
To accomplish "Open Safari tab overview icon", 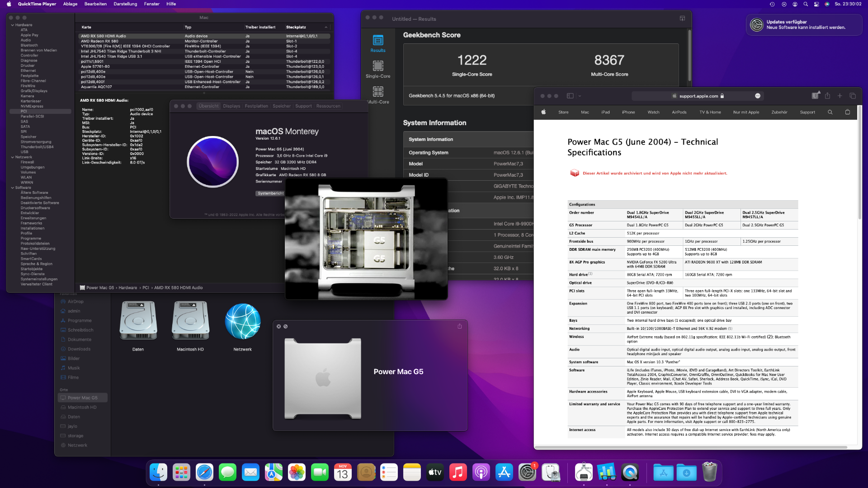I will 853,96.
